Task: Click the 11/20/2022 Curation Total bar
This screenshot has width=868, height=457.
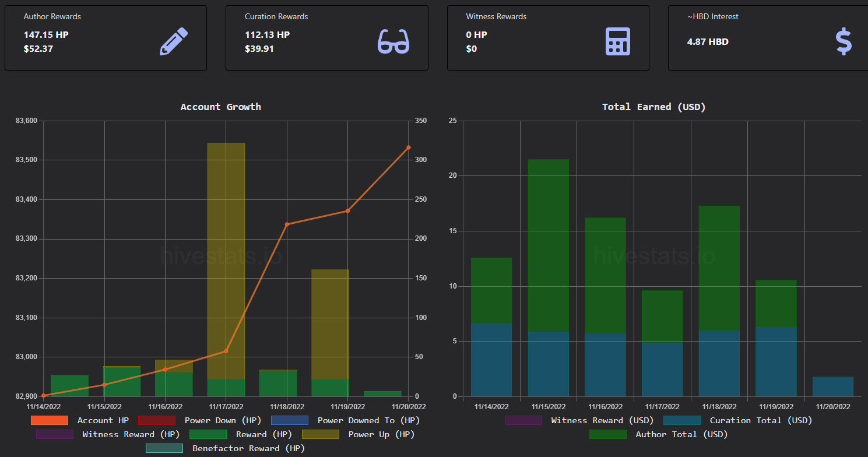Action: click(833, 386)
